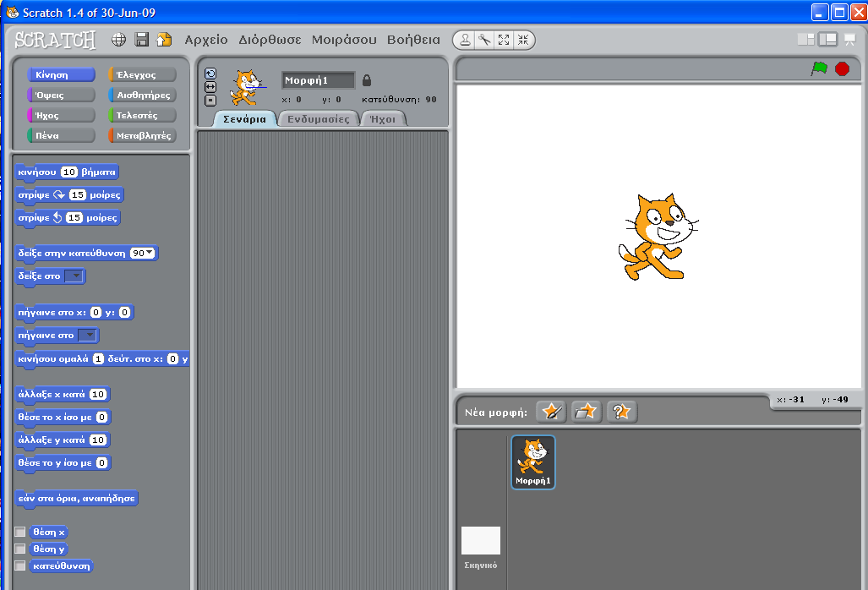This screenshot has width=868, height=590.
Task: Click the εάν στα όρια, αναπήδησε block
Action: pyautogui.click(x=76, y=498)
